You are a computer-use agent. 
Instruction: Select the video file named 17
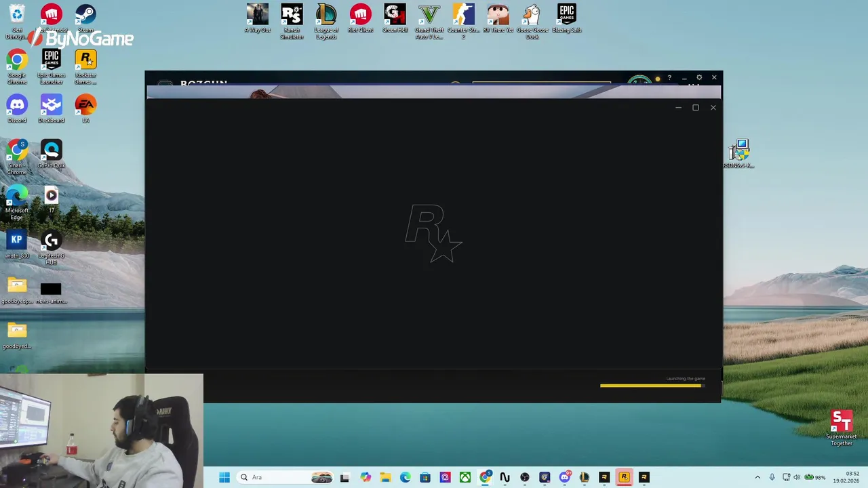(52, 200)
